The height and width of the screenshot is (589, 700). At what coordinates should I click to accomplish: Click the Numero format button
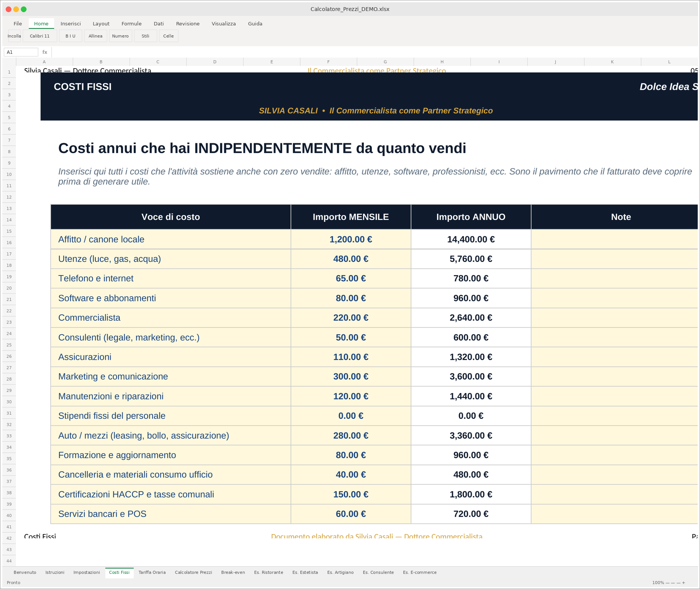tap(120, 36)
